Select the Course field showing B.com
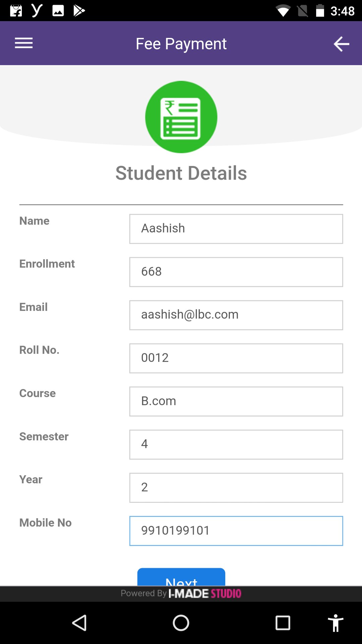Screen dimensions: 362x644 (x=236, y=401)
